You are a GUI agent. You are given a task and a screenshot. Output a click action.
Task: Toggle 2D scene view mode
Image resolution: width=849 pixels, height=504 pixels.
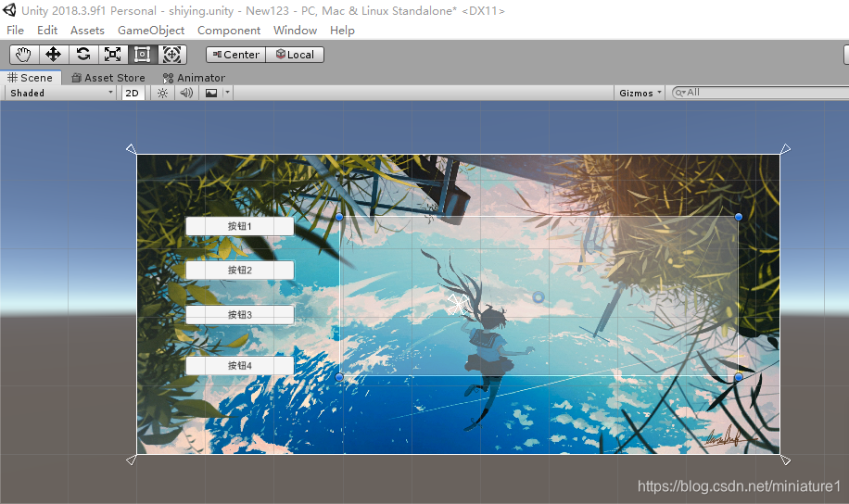pos(133,94)
